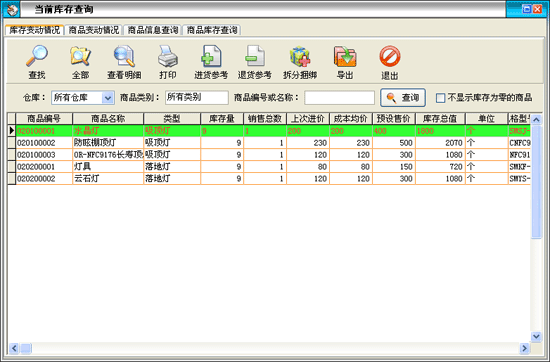Screen dimensions: 550x362
Task: Click the 查找 magnifier icon
Action: pyautogui.click(x=36, y=56)
